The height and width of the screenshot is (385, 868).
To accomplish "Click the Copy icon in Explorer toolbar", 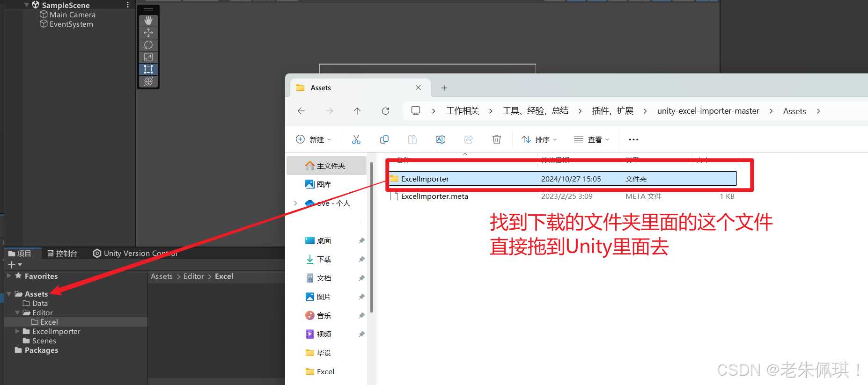I will click(x=384, y=139).
